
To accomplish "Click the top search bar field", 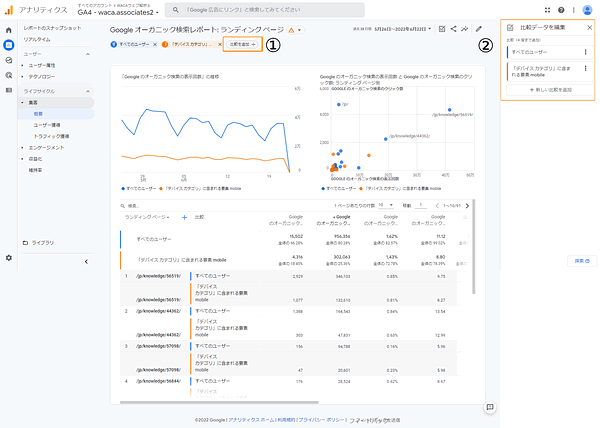I will click(x=265, y=10).
